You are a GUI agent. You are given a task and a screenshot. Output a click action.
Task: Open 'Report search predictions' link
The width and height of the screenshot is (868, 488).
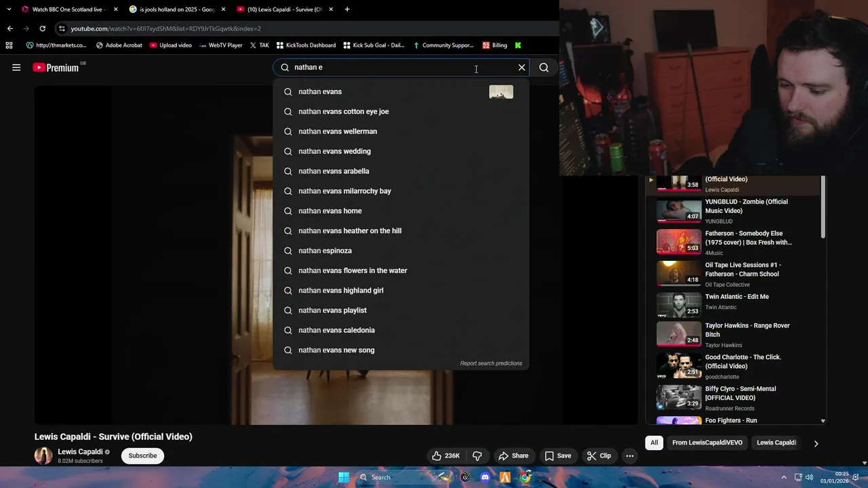(491, 363)
